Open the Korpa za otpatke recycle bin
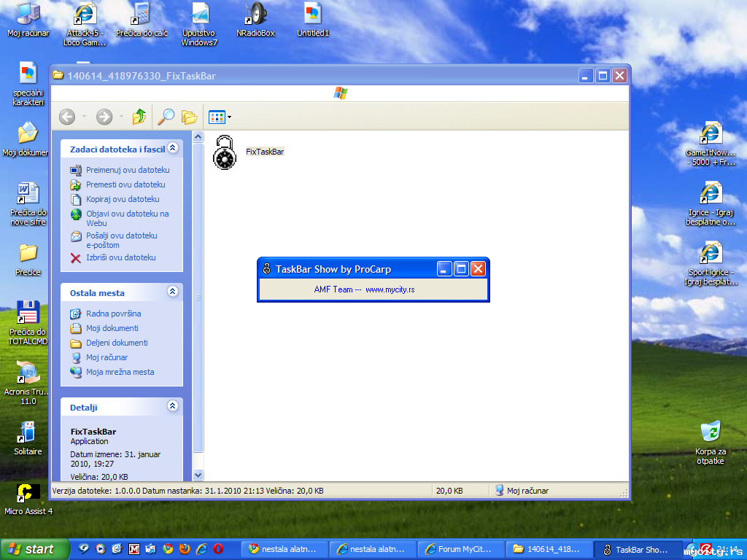The image size is (747, 560). click(710, 431)
